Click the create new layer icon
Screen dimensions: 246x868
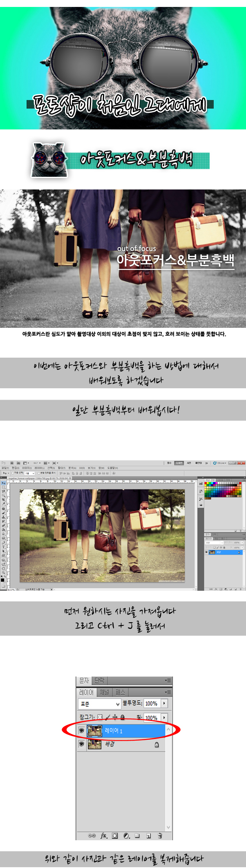(149, 836)
